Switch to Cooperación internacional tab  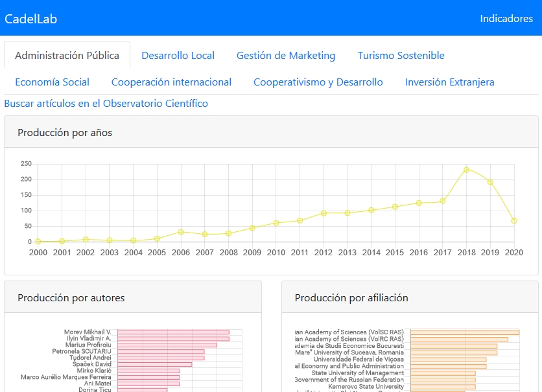(x=171, y=82)
